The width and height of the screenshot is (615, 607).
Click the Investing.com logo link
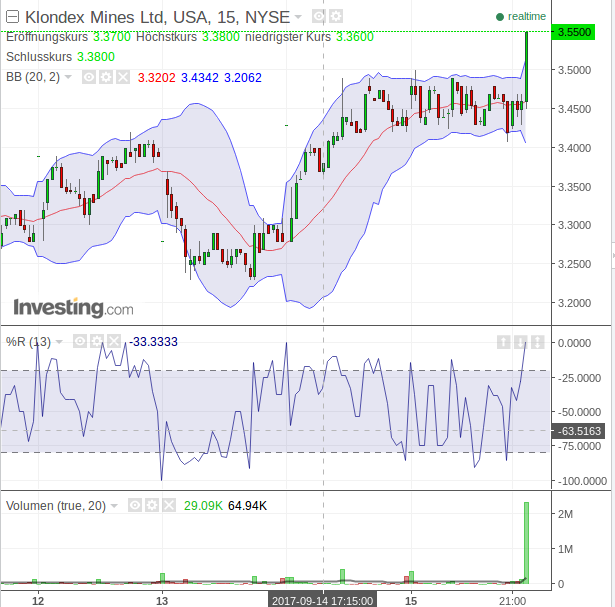[x=73, y=307]
